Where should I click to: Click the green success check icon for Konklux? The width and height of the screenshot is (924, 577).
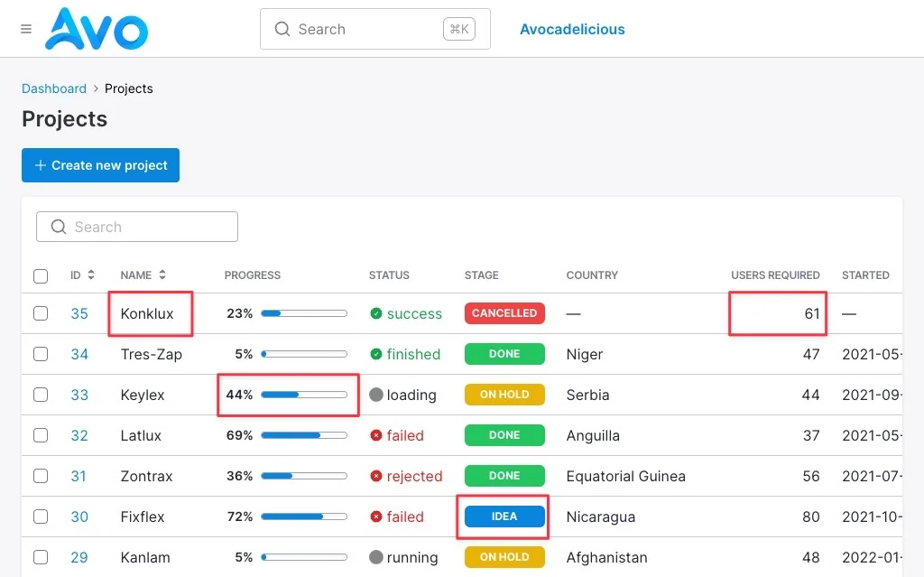(x=376, y=313)
